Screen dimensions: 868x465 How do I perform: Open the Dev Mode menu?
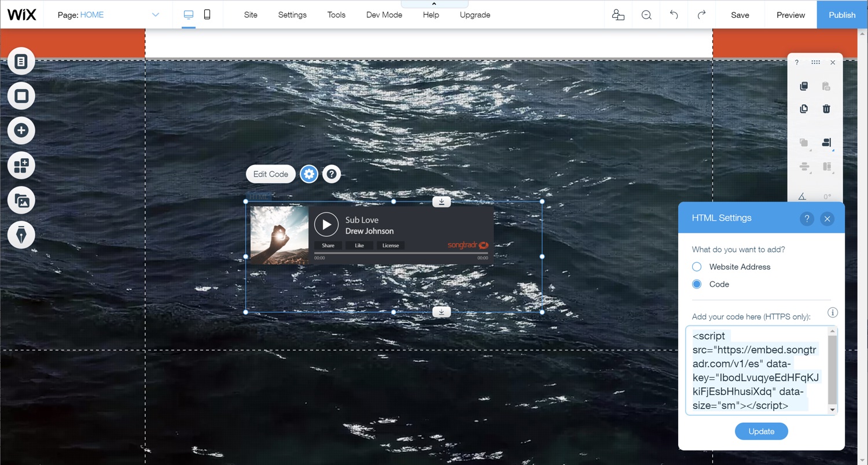384,15
